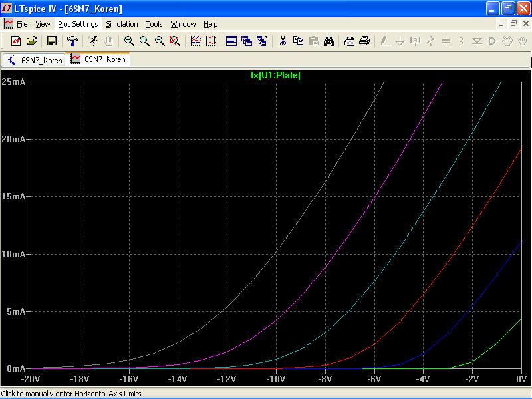The width and height of the screenshot is (532, 399).
Task: Open Find with the binoculars icon
Action: pos(329,41)
